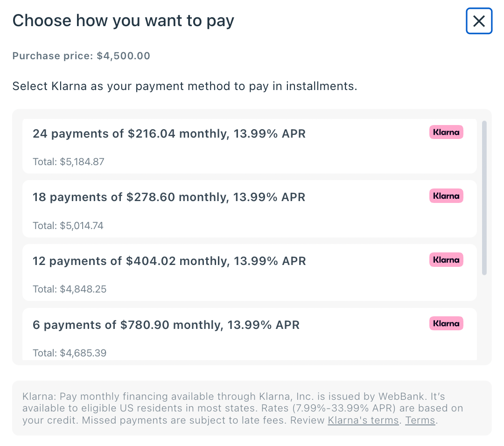Click Klarna badge on 12 payments option
The height and width of the screenshot is (446, 504).
(x=446, y=260)
